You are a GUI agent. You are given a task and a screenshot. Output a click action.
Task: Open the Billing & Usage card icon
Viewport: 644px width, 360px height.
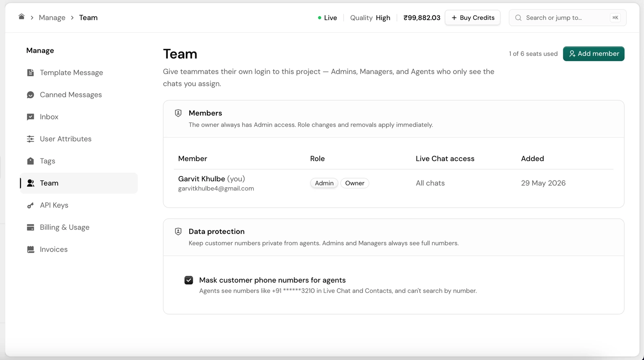(x=31, y=228)
